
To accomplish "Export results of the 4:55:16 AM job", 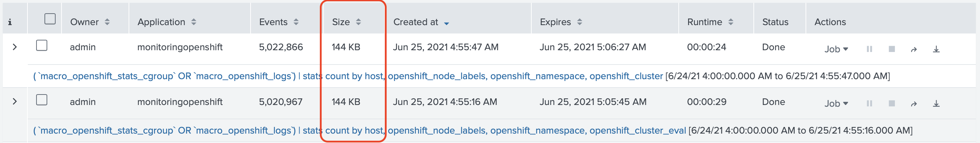I will (936, 104).
